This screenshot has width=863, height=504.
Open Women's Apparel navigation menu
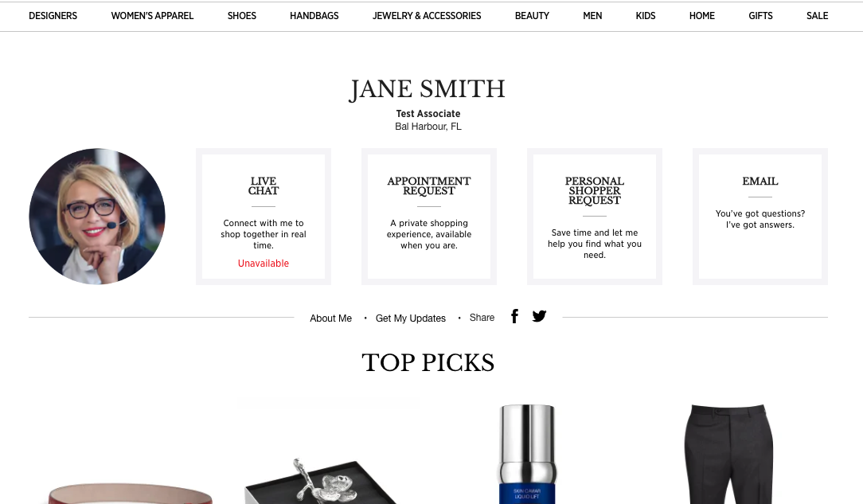point(152,16)
